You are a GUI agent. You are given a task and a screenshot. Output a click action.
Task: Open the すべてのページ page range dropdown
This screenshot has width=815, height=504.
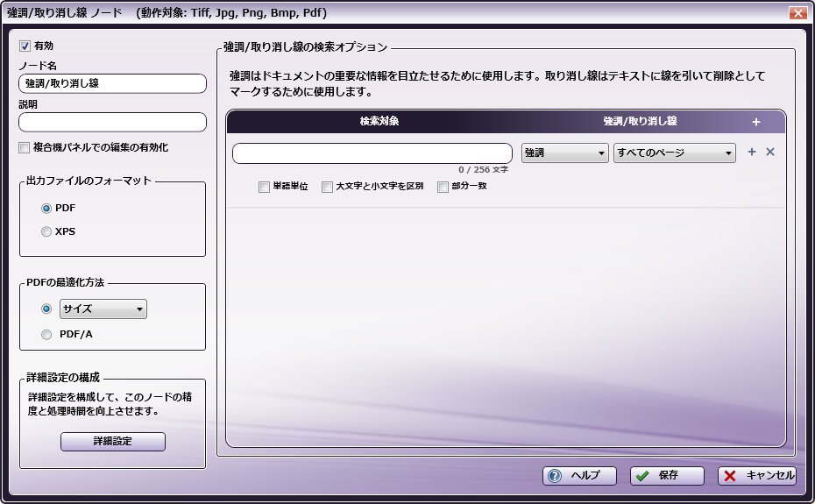pyautogui.click(x=675, y=153)
